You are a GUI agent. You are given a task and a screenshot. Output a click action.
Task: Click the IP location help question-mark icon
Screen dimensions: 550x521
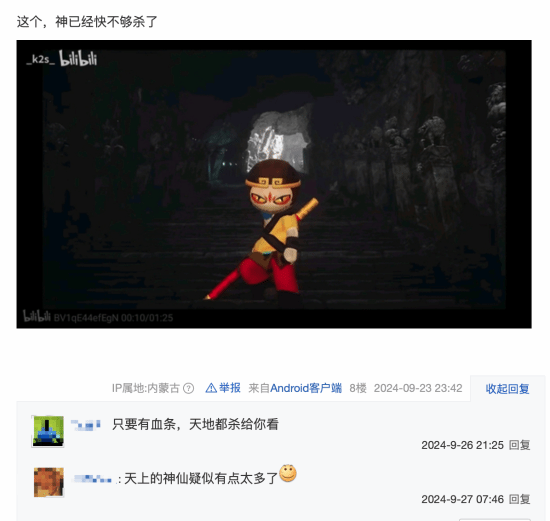pos(188,388)
